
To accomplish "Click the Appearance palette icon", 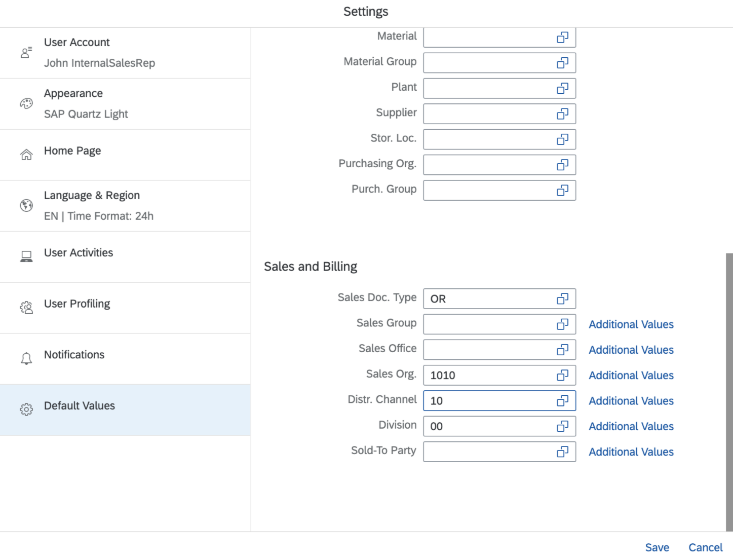I will tap(26, 103).
